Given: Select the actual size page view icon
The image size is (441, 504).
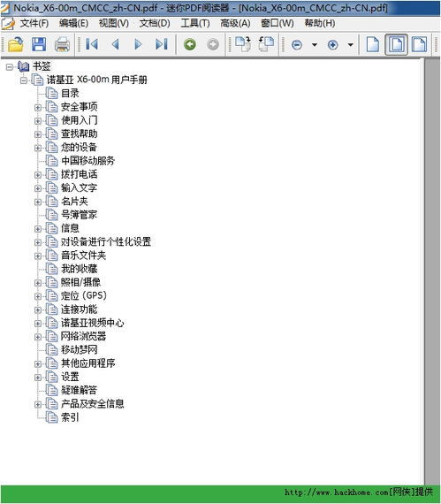Looking at the screenshot, I should coord(373,44).
